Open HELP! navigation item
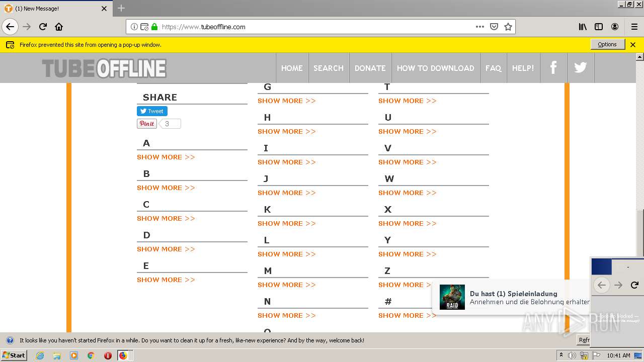 click(523, 68)
